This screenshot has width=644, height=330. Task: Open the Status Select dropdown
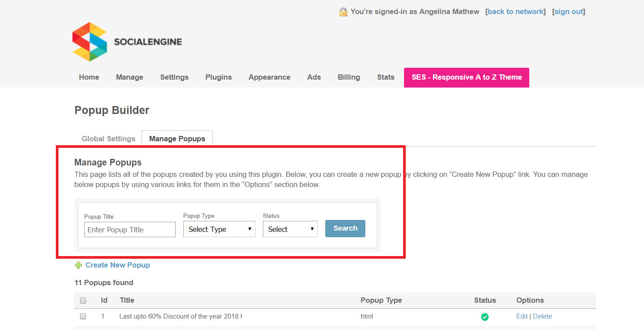(290, 229)
